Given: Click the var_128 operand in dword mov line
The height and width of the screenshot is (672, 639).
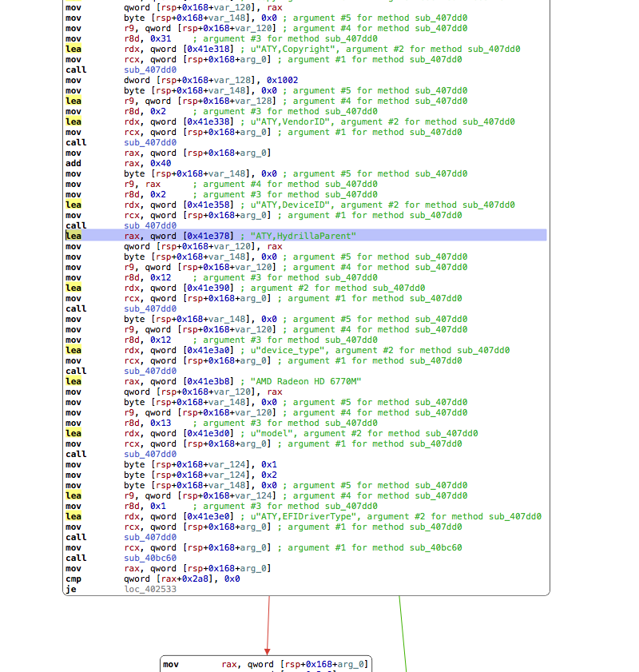Looking at the screenshot, I should click(x=237, y=80).
